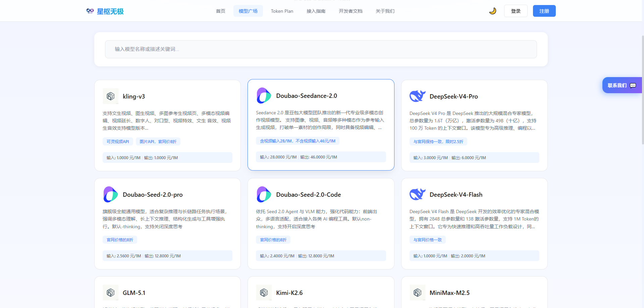Open the kling-v3 model title
Viewport: 644px width, 308px height.
pyautogui.click(x=134, y=96)
